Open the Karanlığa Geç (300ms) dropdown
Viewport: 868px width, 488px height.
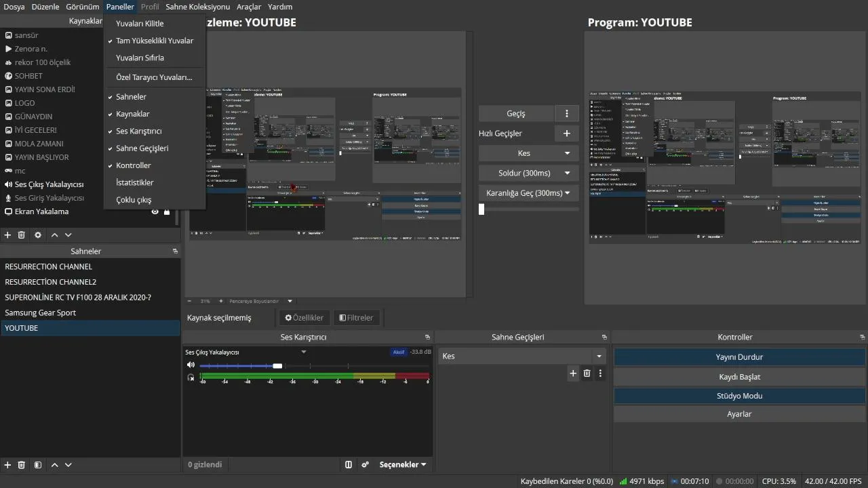(529, 193)
